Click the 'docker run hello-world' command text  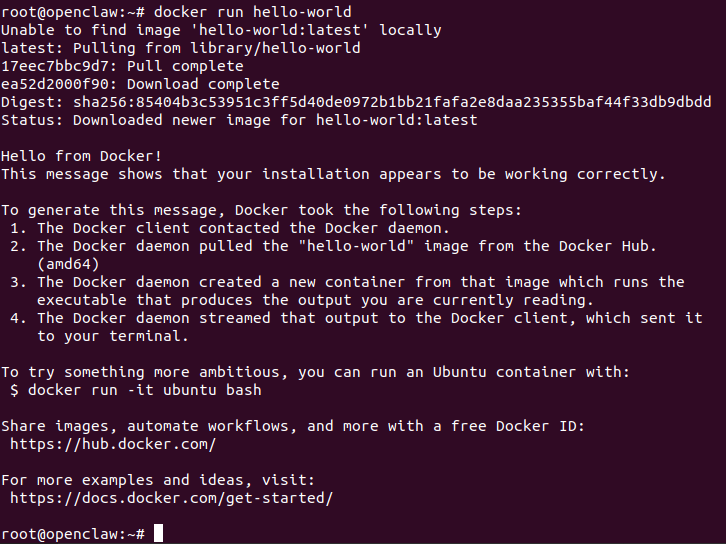[254, 12]
